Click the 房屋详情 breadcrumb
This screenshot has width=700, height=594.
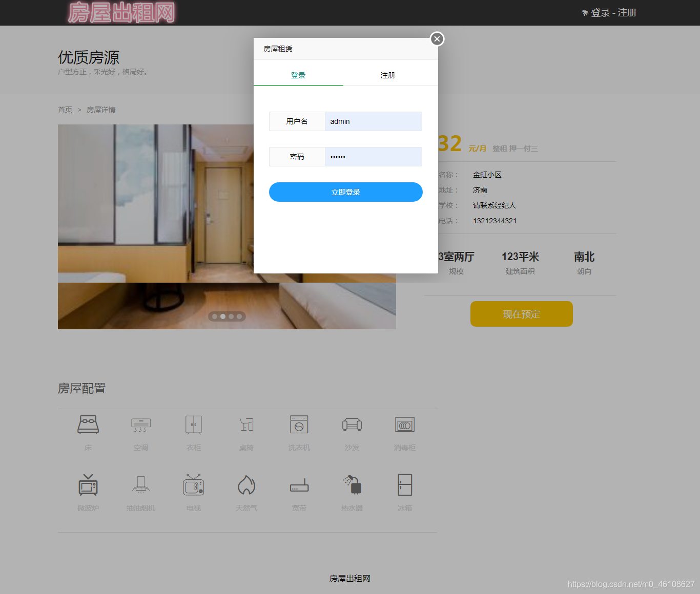(101, 110)
